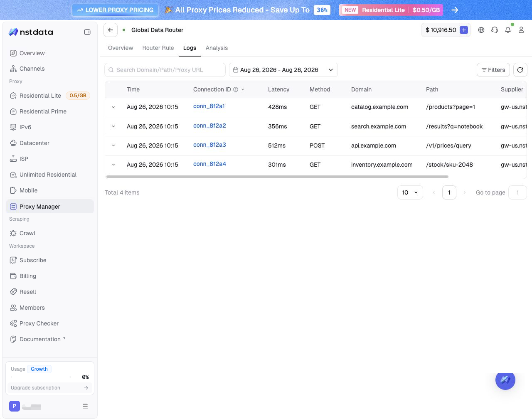Open Documentation in the sidebar
Screen dimensions: 532x419
click(x=50, y=339)
